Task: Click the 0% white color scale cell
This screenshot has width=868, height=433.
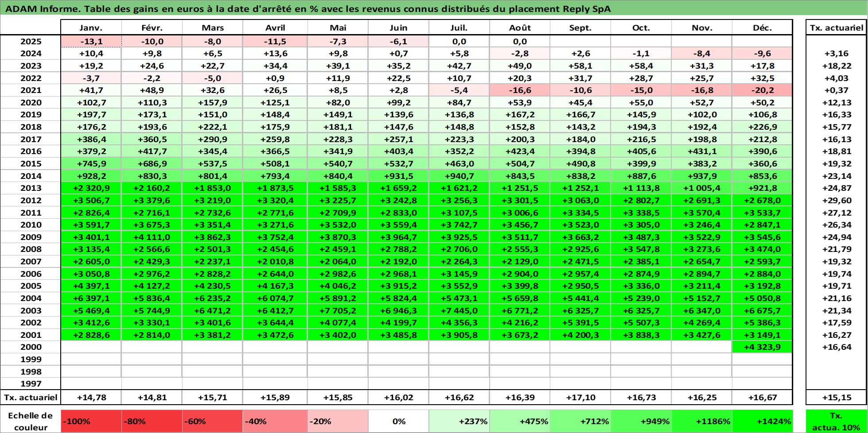Action: tap(398, 421)
